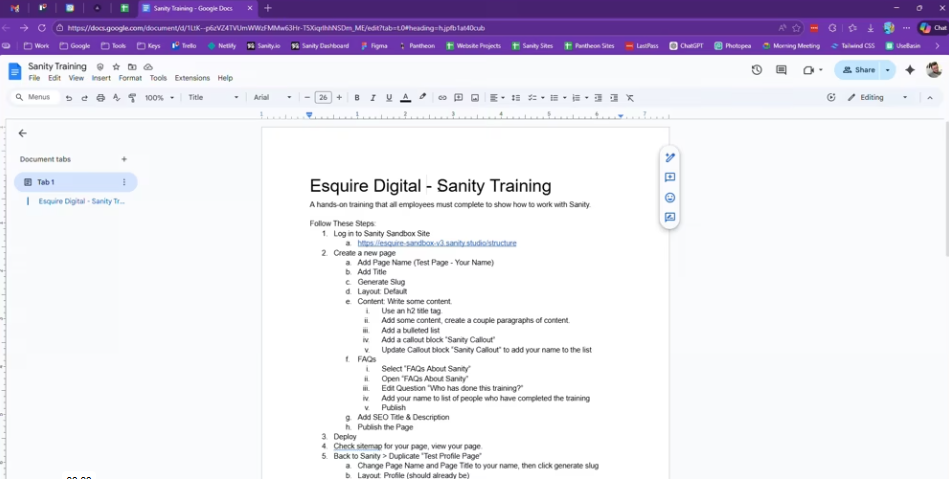Show all comments panel icon
The width and height of the screenshot is (949, 479).
coord(781,70)
